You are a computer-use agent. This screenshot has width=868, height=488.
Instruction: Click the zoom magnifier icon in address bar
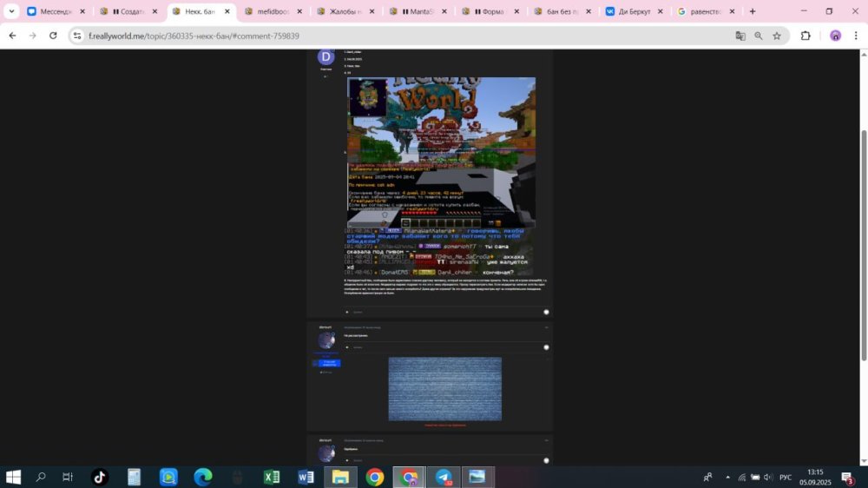pyautogui.click(x=759, y=36)
